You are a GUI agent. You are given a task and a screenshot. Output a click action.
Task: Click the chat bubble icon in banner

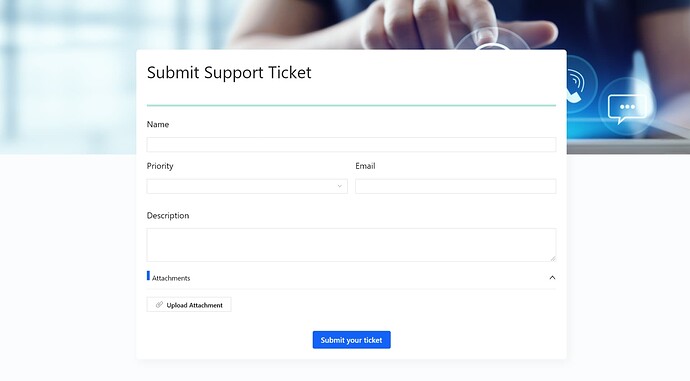pos(627,109)
